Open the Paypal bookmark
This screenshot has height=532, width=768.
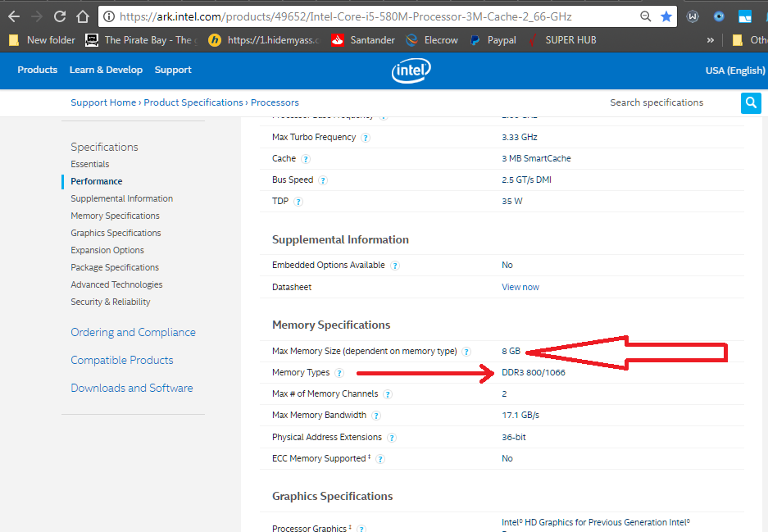493,40
